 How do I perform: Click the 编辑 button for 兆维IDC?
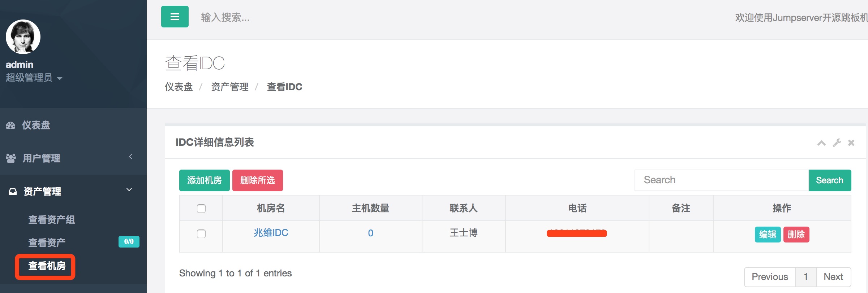click(x=768, y=235)
